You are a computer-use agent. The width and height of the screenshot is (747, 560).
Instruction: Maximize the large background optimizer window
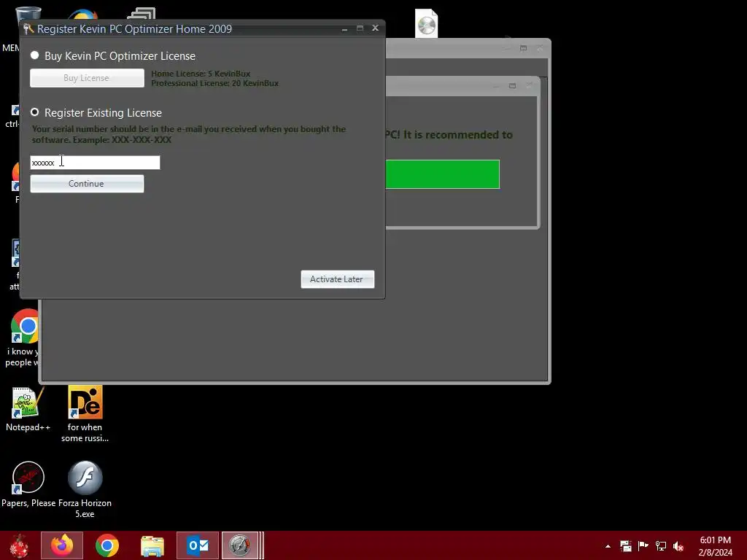[523, 48]
